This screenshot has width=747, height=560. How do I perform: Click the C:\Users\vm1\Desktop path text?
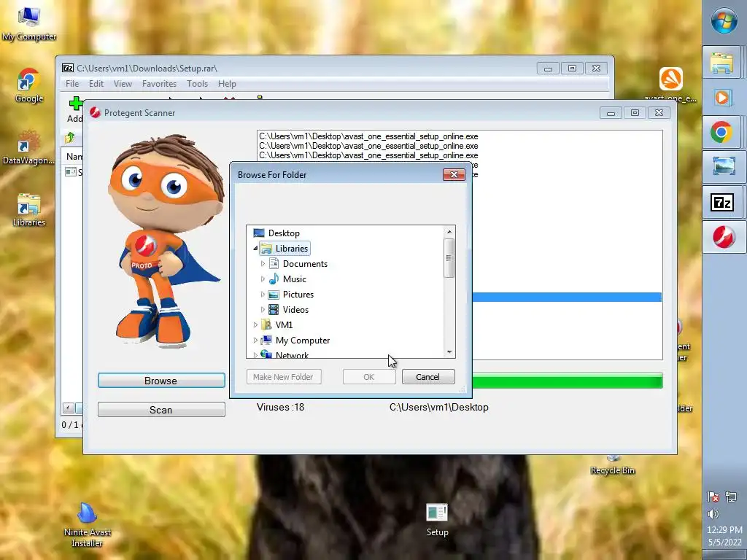[438, 407]
